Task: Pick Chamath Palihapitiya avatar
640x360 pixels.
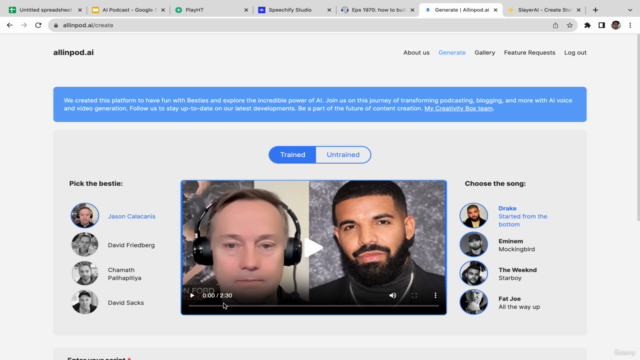Action: pos(85,273)
